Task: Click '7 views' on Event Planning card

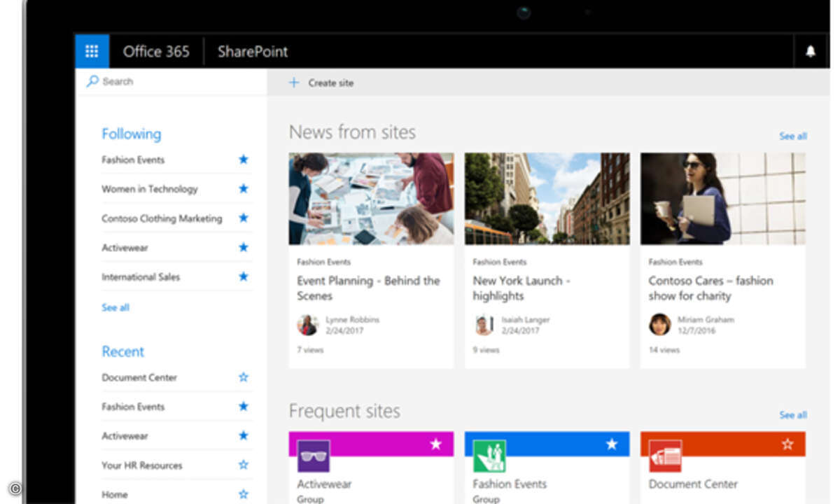Action: (310, 349)
